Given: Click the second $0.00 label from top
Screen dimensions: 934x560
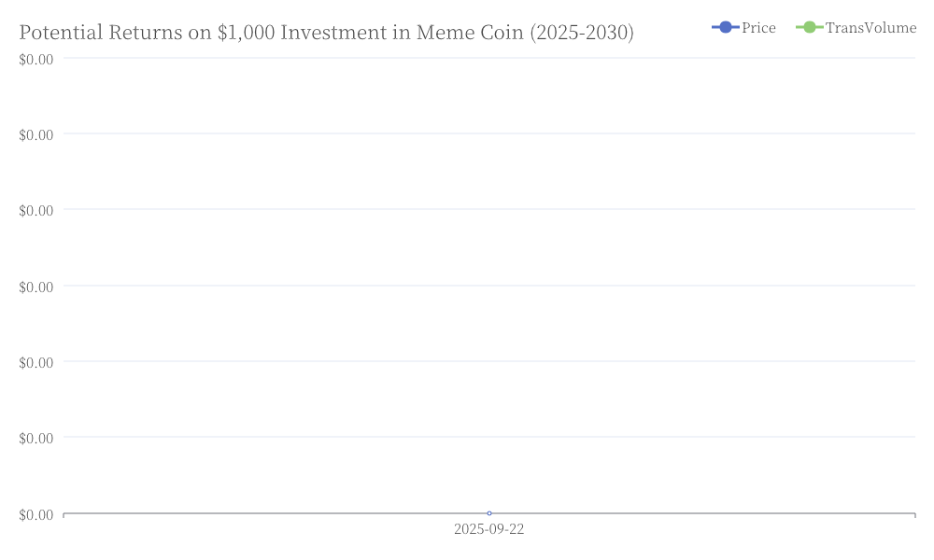Looking at the screenshot, I should (x=36, y=134).
